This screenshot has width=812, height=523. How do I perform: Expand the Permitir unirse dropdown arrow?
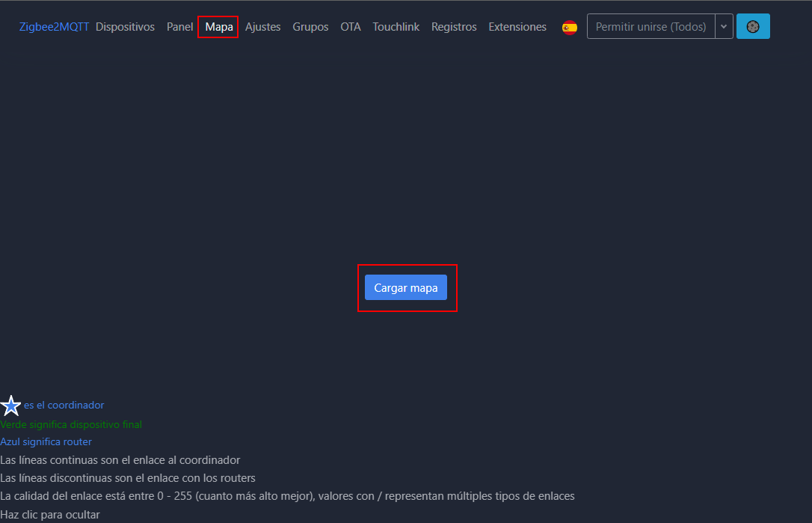(724, 26)
